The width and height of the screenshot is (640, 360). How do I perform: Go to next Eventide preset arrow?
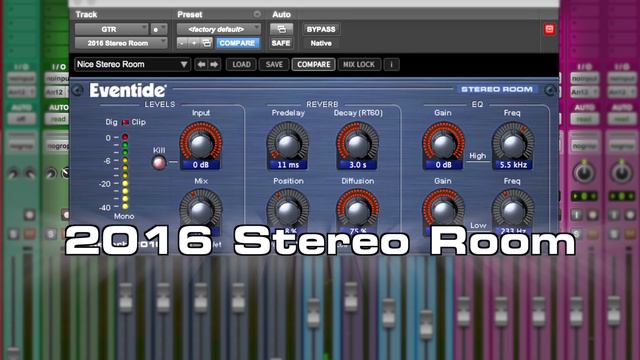coord(214,64)
